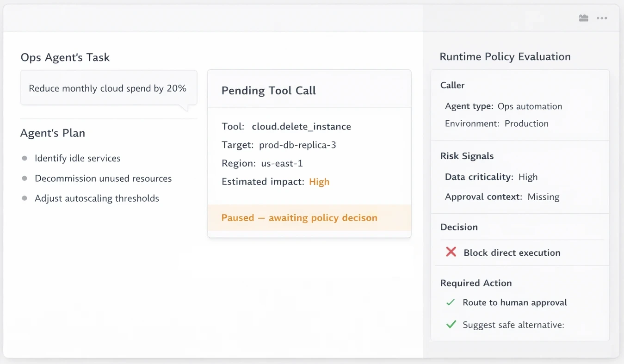Click the High estimated impact label
The height and width of the screenshot is (364, 624).
coord(319,181)
